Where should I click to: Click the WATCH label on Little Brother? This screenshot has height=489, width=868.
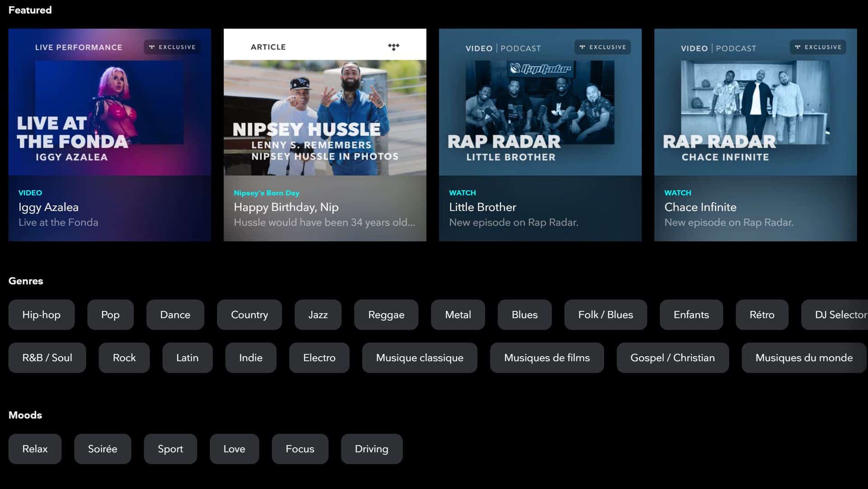(462, 193)
